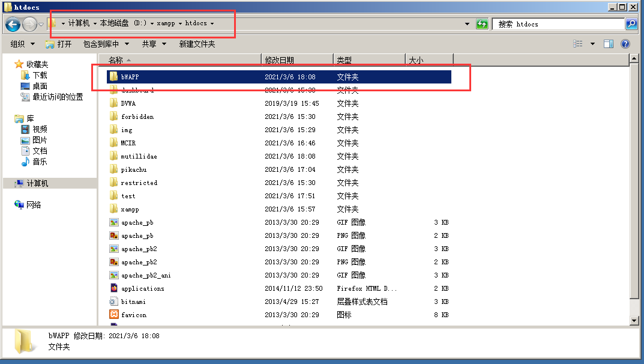The width and height of the screenshot is (644, 364).
Task: Select the bitnami stylesheet file icon
Action: [114, 302]
